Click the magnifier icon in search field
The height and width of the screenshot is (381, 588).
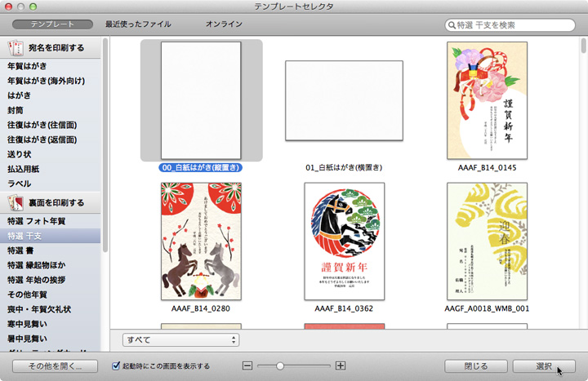[x=452, y=25]
